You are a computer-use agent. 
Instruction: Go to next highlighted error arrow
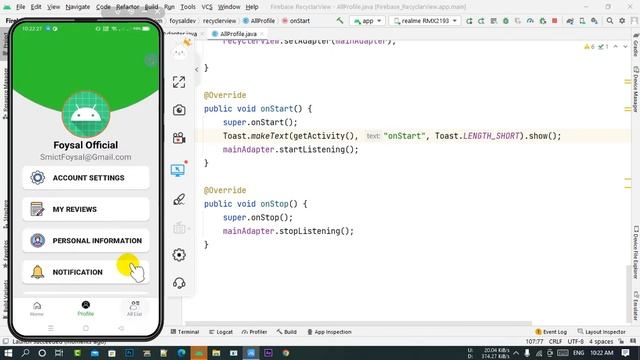click(x=625, y=47)
